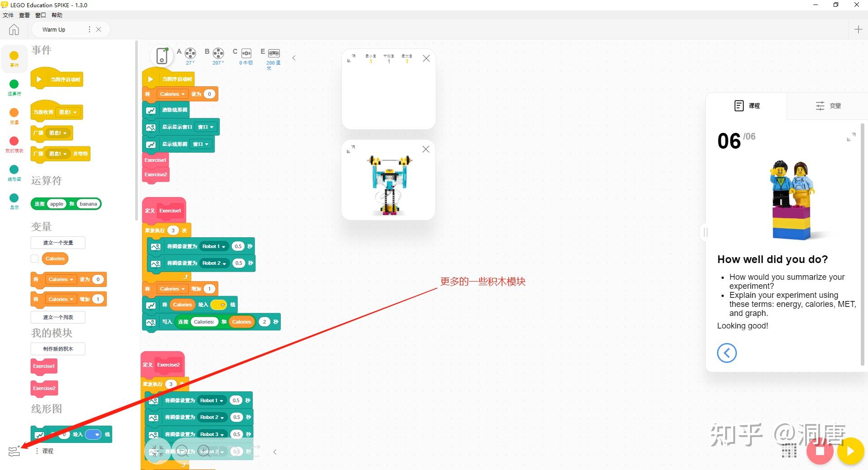Click the zoom magnifier icon below canvas

coord(204,451)
